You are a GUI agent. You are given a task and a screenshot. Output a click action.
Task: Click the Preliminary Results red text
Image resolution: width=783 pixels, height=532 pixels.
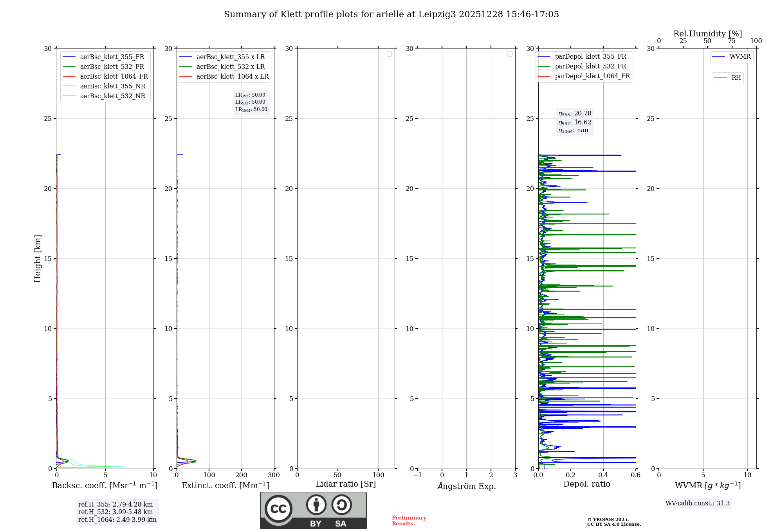tap(409, 521)
